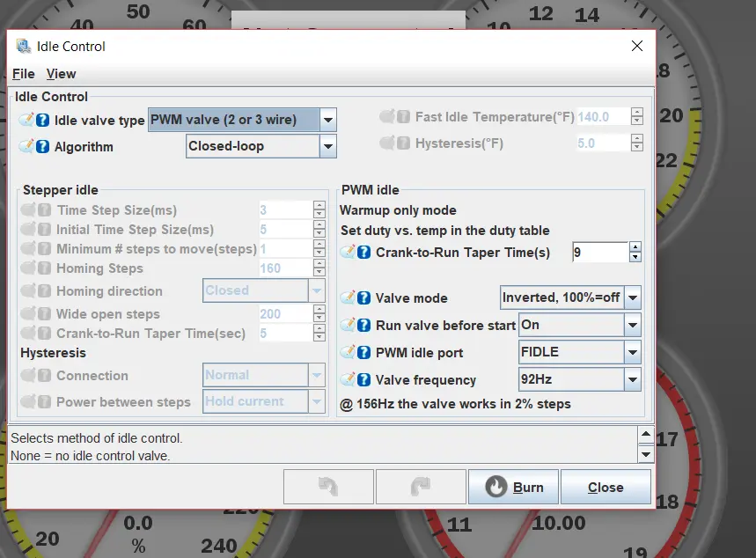Image resolution: width=756 pixels, height=558 pixels.
Task: Open the File menu
Action: click(x=23, y=74)
